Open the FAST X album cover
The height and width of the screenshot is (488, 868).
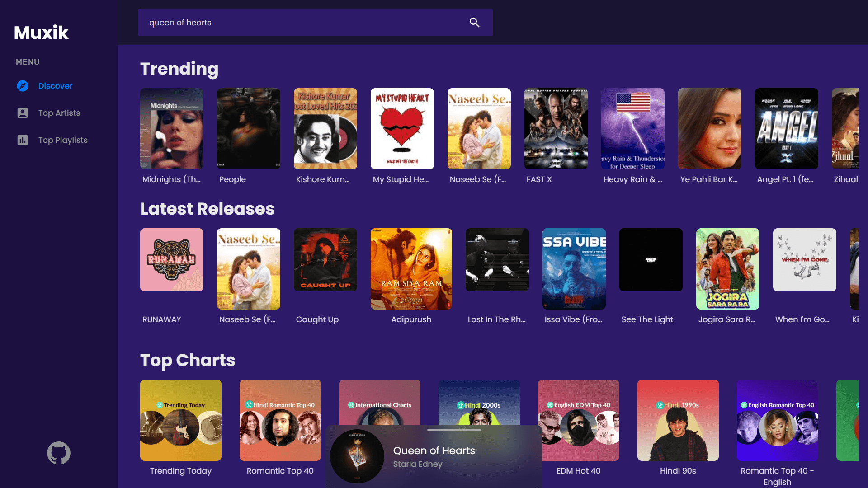[x=556, y=129]
